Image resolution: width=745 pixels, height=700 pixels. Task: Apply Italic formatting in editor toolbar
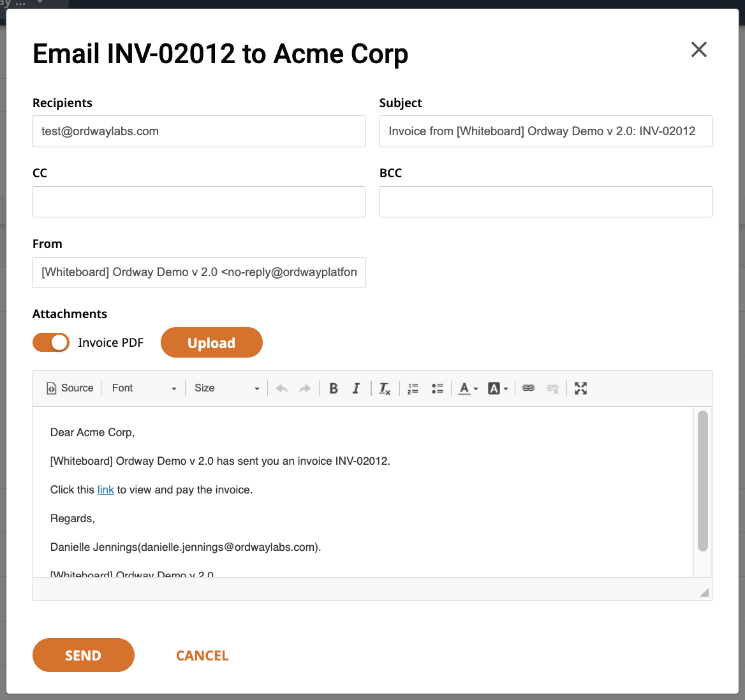pos(356,388)
